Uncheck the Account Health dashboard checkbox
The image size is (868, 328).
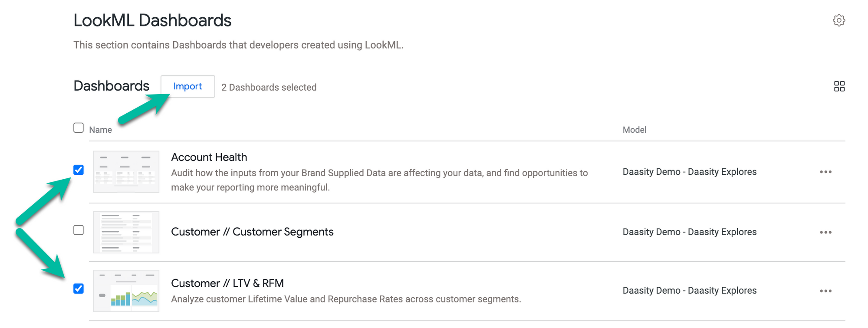point(79,170)
